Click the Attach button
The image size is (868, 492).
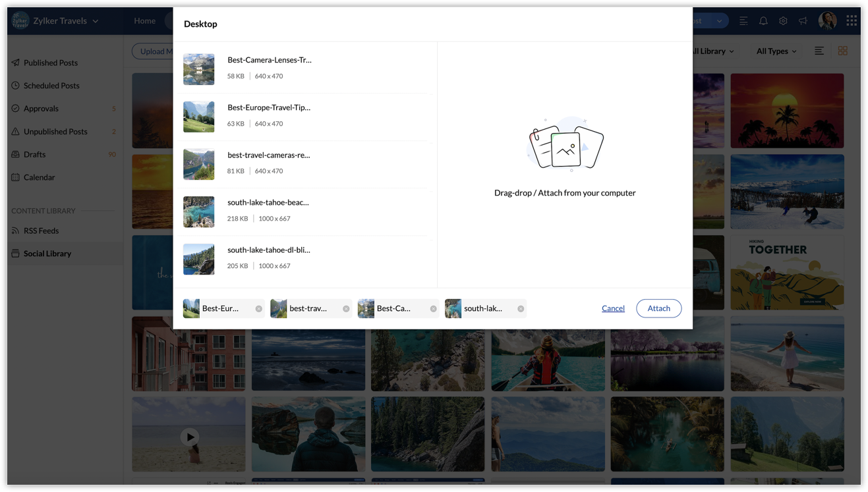click(x=658, y=308)
